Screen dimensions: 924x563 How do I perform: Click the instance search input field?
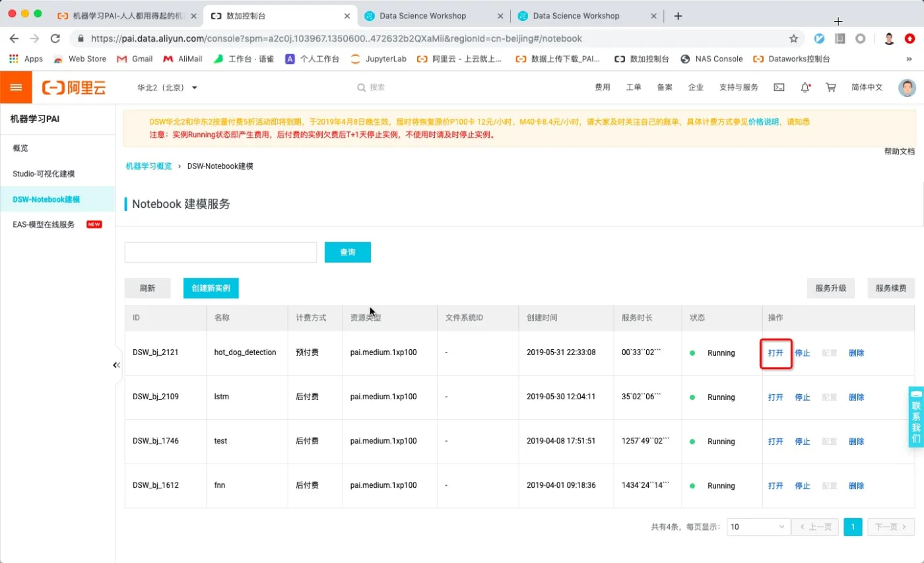pos(220,252)
